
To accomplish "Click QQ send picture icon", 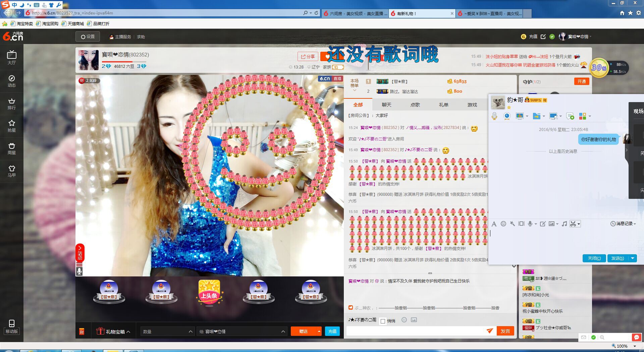I will [552, 224].
